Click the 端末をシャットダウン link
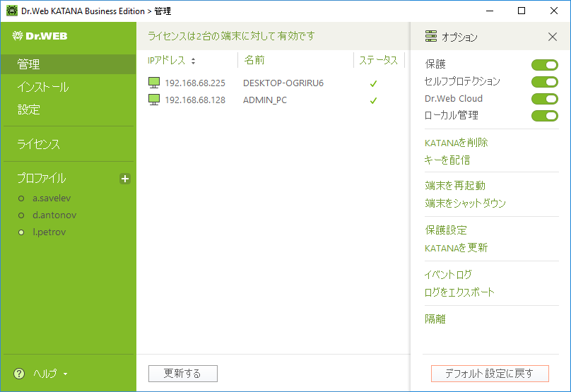Viewport: 571px width, 392px height. (x=466, y=203)
